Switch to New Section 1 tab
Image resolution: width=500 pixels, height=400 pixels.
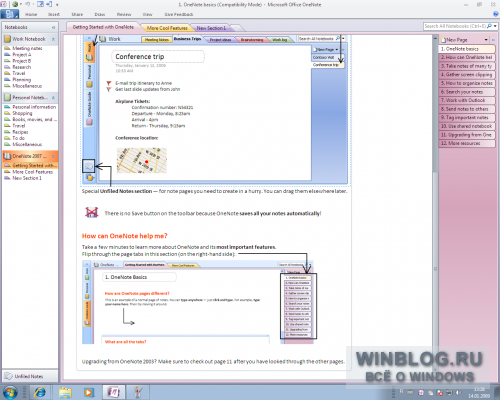[x=211, y=28]
